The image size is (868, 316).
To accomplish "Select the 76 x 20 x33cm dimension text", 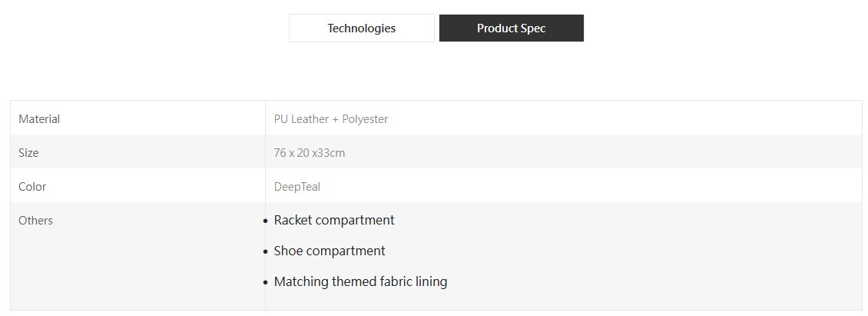I will tap(310, 153).
